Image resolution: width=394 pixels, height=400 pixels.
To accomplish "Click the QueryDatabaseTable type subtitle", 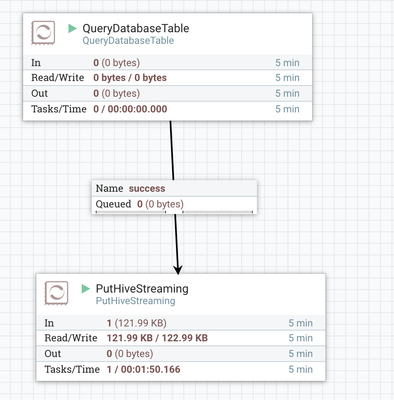I will point(128,41).
